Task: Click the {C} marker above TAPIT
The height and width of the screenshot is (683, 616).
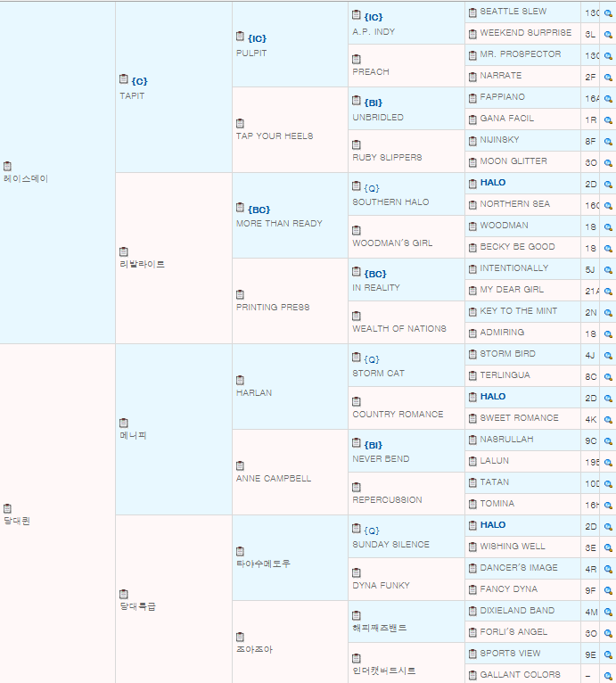Action: (x=139, y=81)
